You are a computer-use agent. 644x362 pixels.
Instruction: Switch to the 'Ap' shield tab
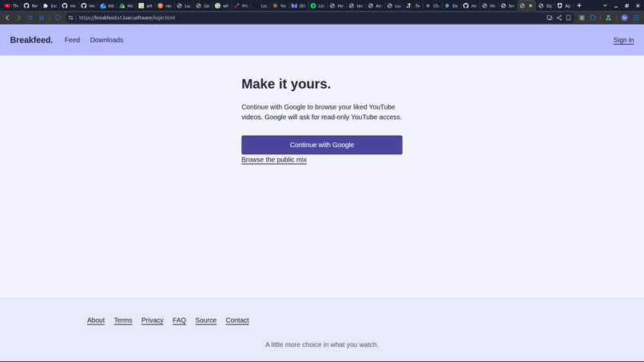point(564,6)
